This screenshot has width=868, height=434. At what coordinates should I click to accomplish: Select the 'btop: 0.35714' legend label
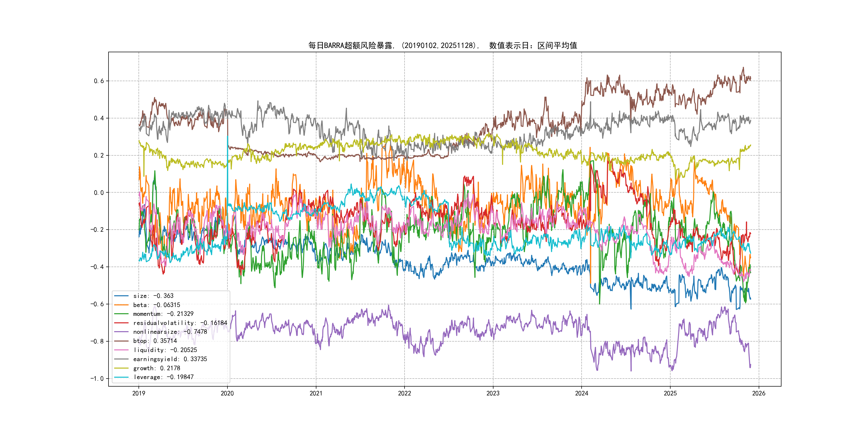pyautogui.click(x=155, y=341)
